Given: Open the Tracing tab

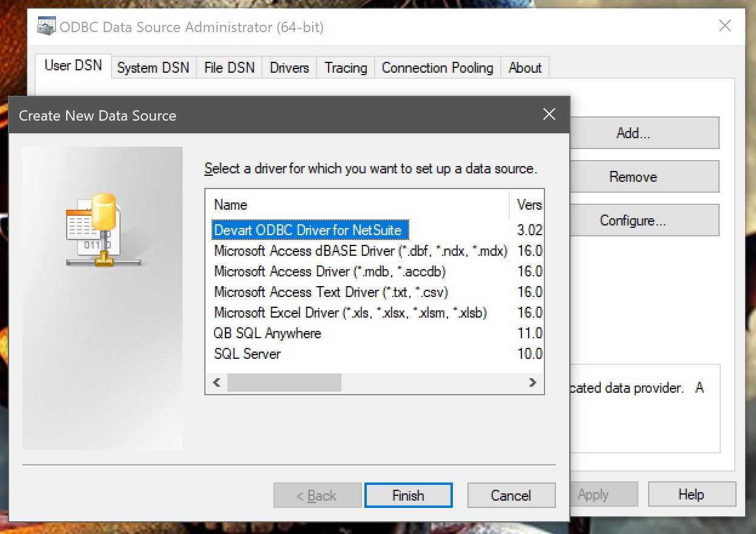Looking at the screenshot, I should [x=346, y=68].
